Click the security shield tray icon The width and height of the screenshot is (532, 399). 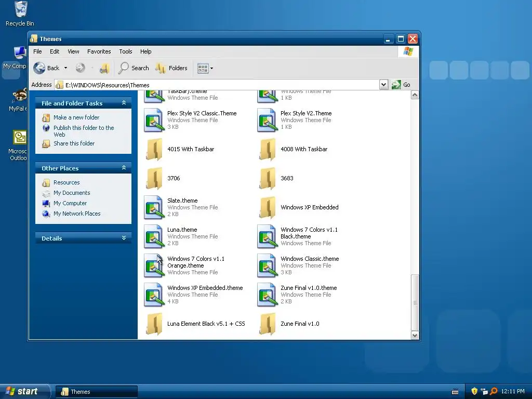click(x=474, y=391)
